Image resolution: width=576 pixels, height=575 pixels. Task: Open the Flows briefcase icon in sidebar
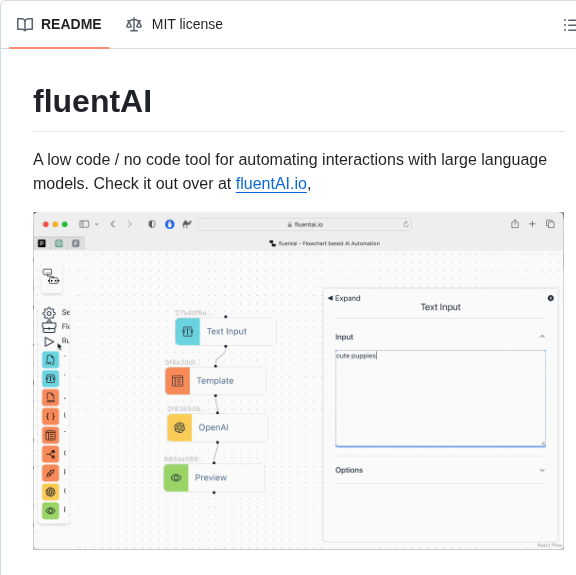pos(49,327)
